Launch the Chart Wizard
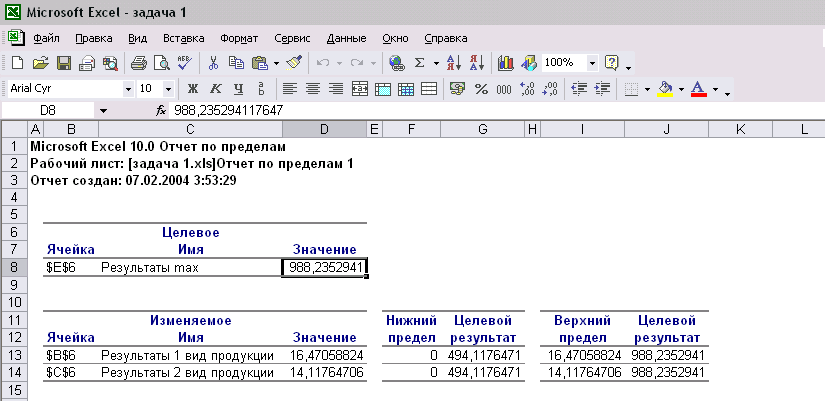 click(x=505, y=64)
